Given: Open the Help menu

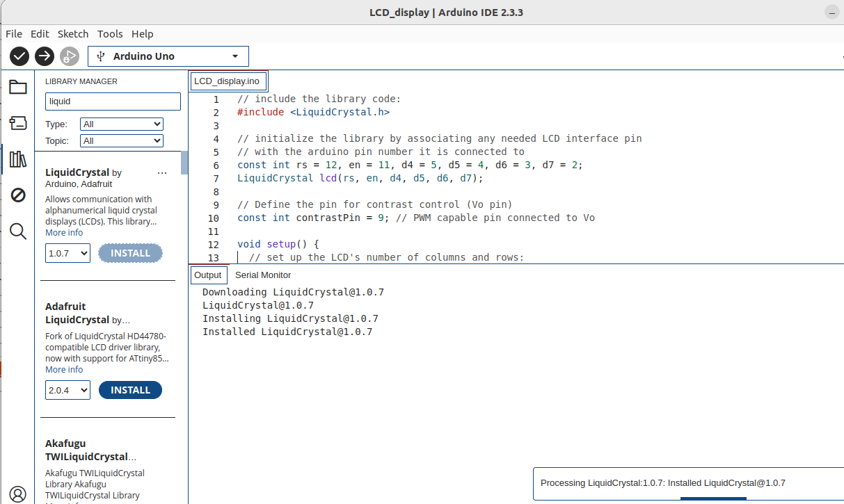Looking at the screenshot, I should pyautogui.click(x=142, y=33).
